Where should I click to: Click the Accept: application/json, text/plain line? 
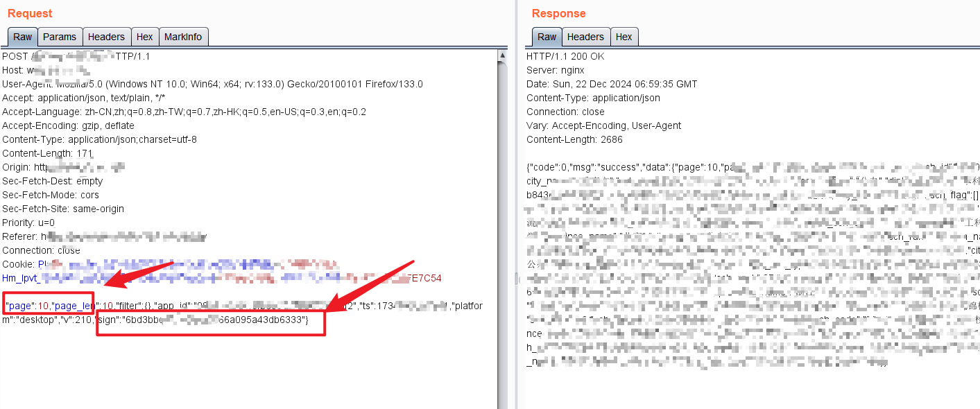[x=84, y=98]
